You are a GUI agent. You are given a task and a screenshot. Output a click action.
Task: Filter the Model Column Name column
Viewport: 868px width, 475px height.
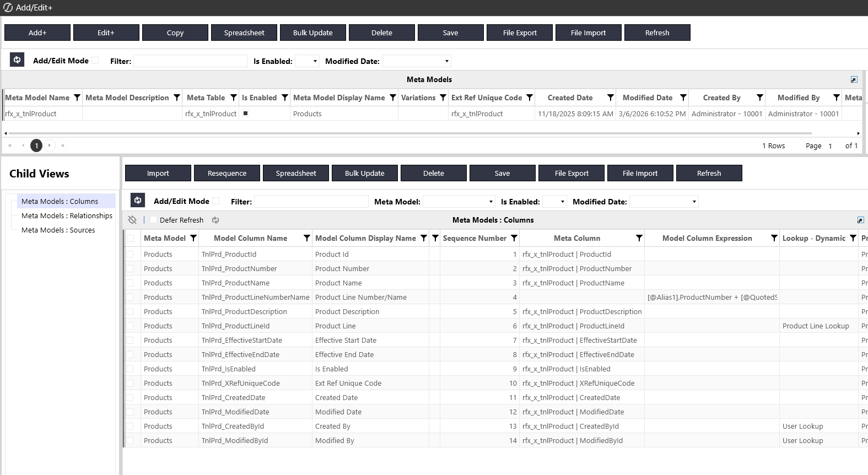pyautogui.click(x=307, y=238)
